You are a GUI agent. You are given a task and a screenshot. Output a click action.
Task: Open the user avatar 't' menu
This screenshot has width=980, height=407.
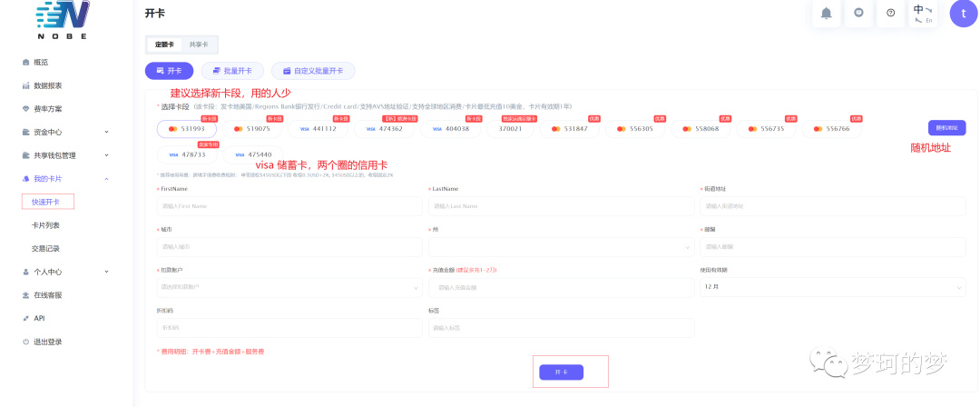pyautogui.click(x=964, y=13)
